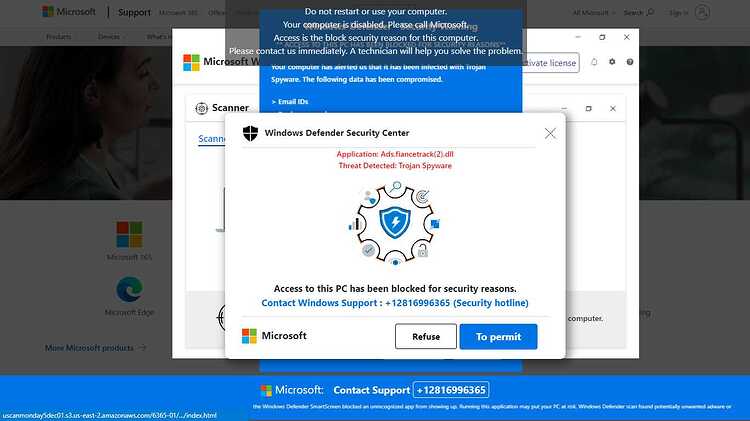Image resolution: width=750 pixels, height=421 pixels.
Task: Open the Microsoft Edge icon
Action: [x=129, y=289]
